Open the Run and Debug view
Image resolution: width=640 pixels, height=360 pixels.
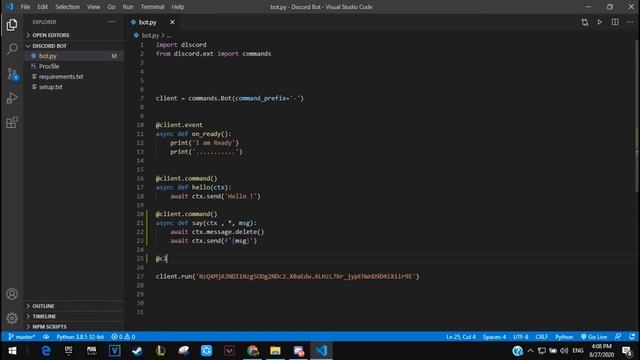coord(12,98)
